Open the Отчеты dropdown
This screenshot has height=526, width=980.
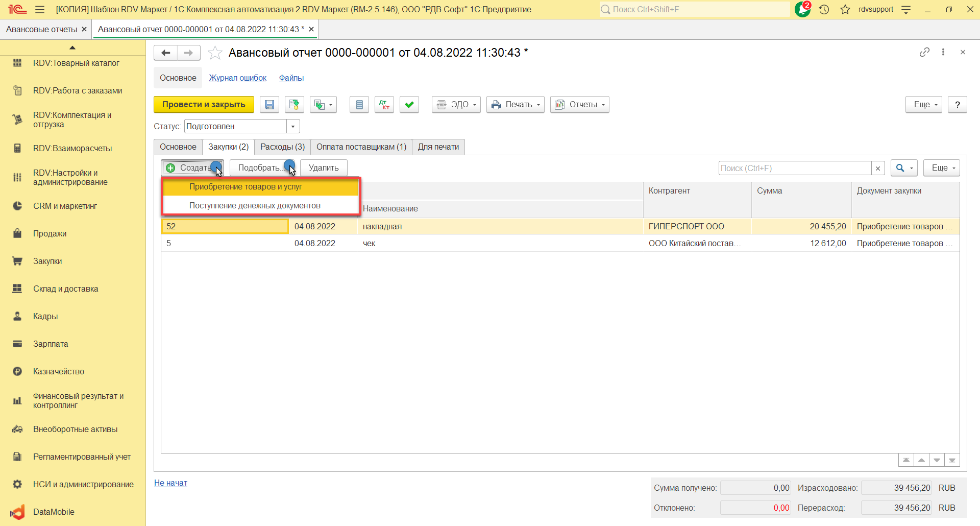(x=579, y=105)
